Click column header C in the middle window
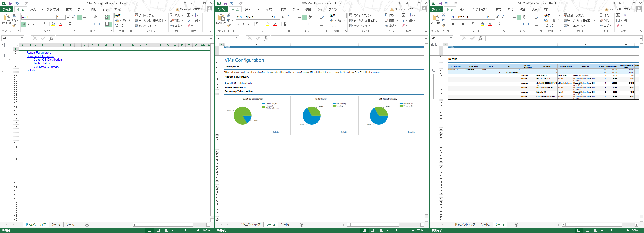Viewport: 644px width, 233px height. pyautogui.click(x=257, y=45)
